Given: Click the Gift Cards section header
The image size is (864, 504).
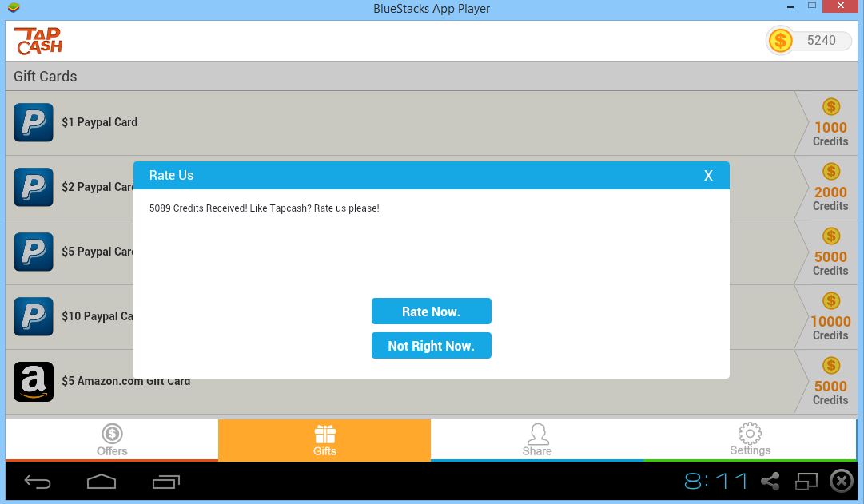Looking at the screenshot, I should coord(432,77).
